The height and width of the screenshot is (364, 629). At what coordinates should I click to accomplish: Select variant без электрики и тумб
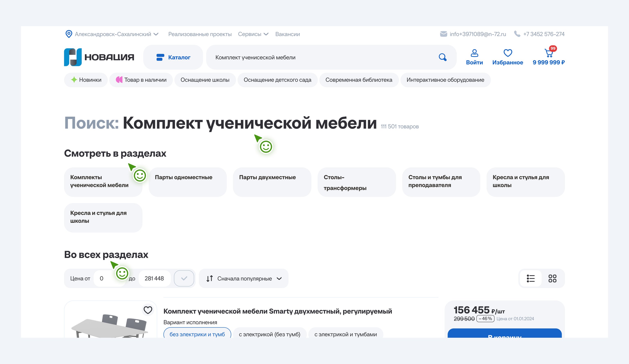[197, 334]
